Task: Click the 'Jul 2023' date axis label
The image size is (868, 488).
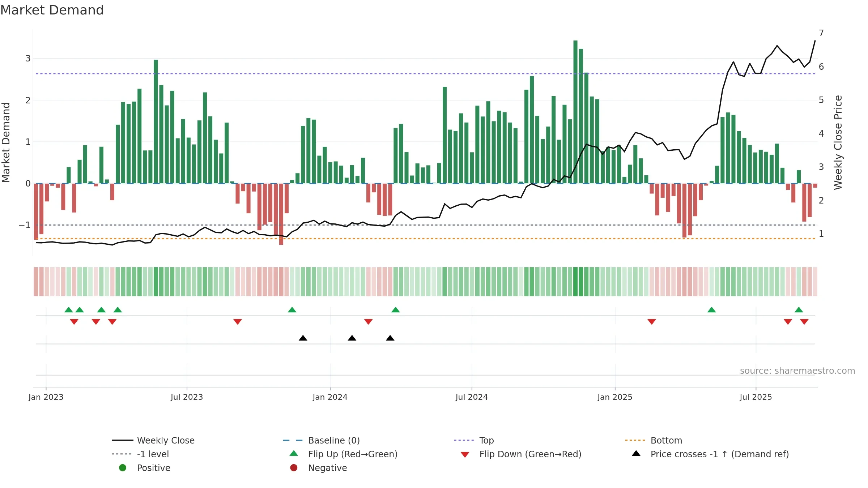Action: 187,397
